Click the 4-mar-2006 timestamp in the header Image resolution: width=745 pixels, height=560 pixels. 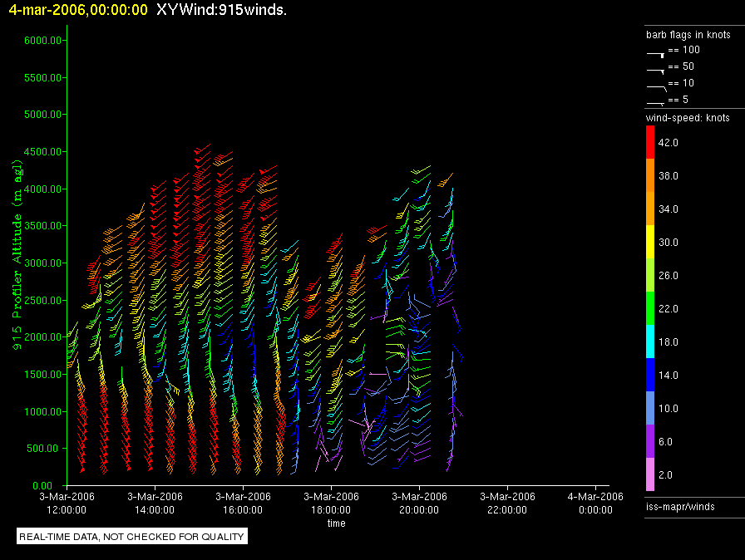[78, 10]
